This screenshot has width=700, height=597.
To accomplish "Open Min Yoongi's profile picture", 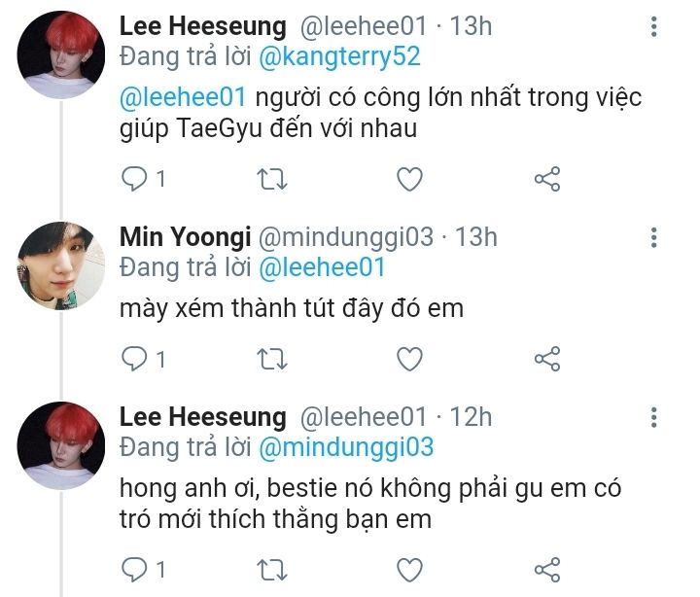I will (61, 265).
